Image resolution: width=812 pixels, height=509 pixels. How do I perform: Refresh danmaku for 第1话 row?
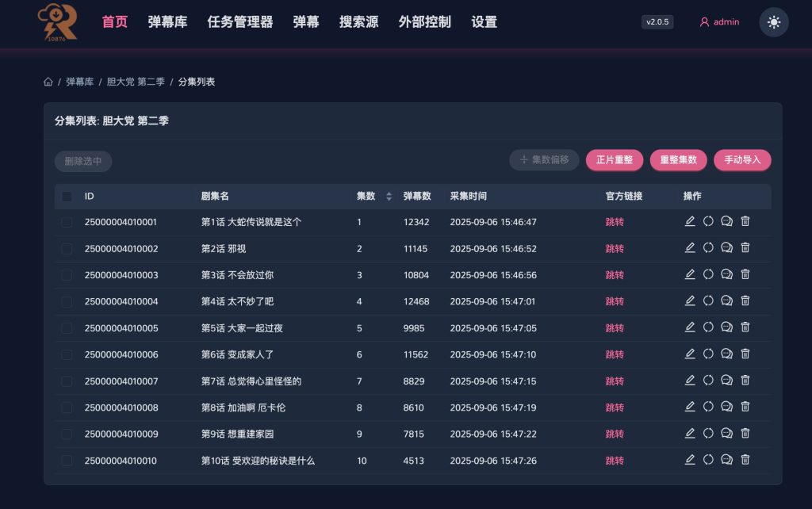[x=708, y=222]
